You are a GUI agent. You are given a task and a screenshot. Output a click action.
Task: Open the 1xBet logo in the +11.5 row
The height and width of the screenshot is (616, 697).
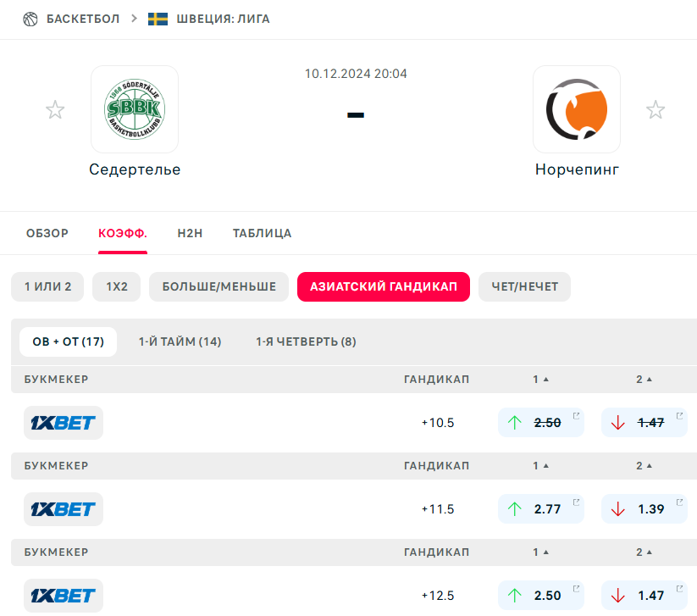click(x=64, y=509)
